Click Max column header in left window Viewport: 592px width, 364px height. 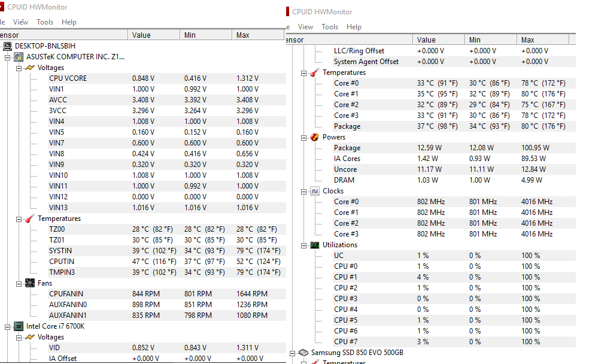(x=258, y=35)
